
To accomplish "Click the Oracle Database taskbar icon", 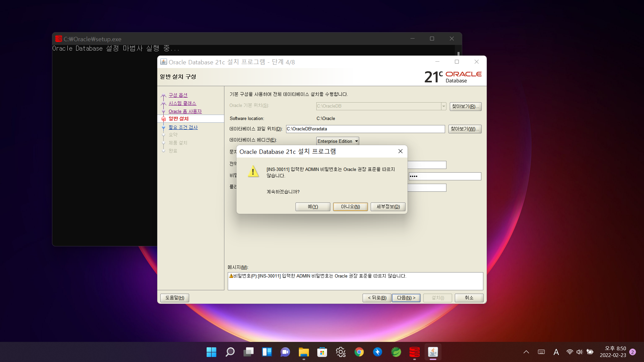I will pos(415,352).
